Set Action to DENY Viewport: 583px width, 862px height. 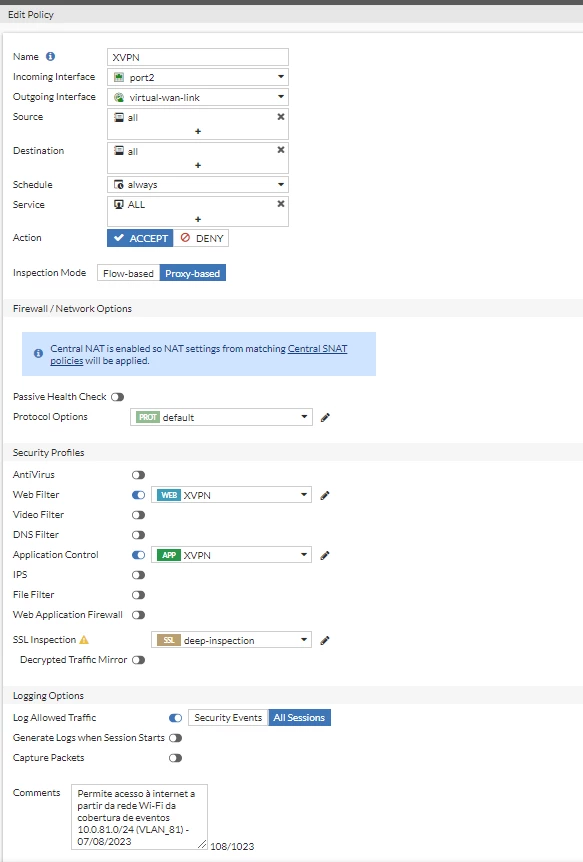point(201,238)
